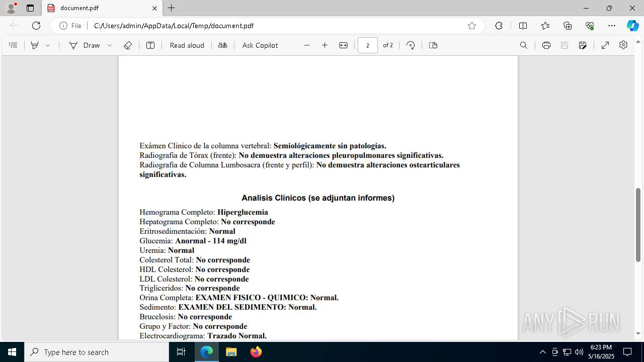Viewport: 644px width, 362px height.
Task: Open the tab actions menu
Action: (30, 8)
